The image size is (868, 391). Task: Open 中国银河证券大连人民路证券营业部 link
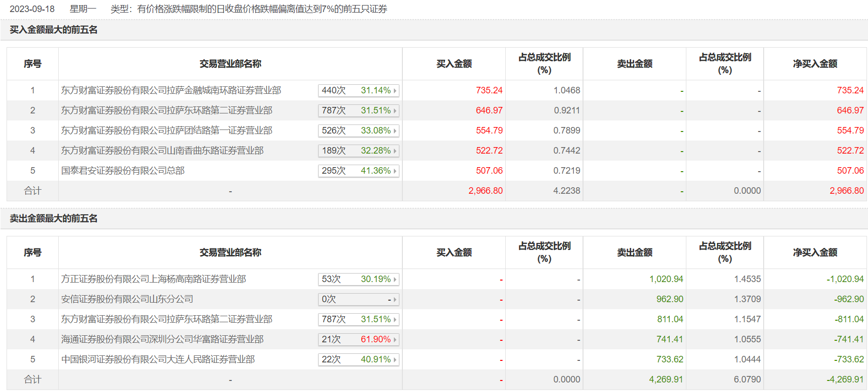(158, 359)
